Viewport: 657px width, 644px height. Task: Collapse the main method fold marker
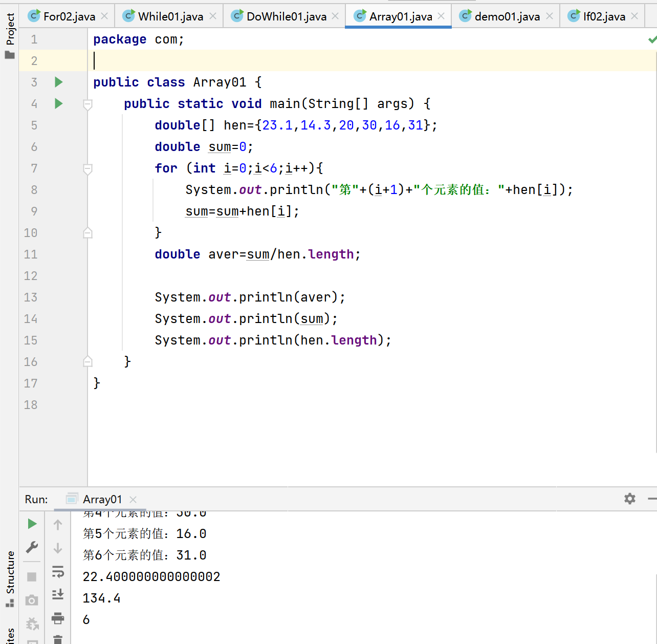click(x=87, y=104)
